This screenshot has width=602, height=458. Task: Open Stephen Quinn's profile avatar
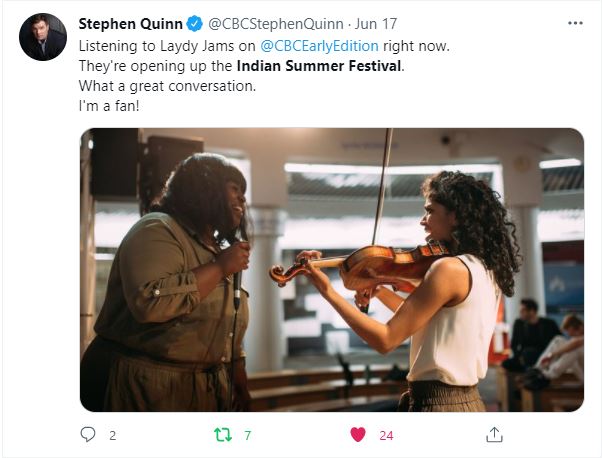pos(42,37)
